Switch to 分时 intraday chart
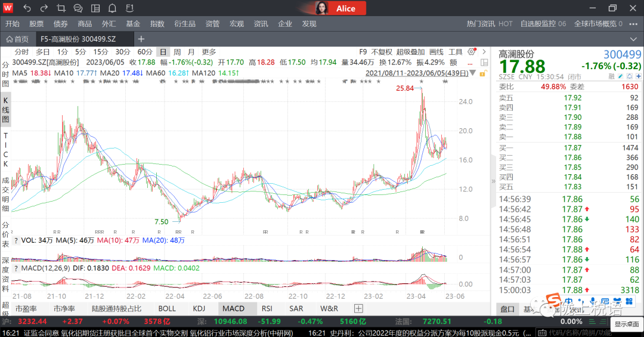 click(21, 52)
